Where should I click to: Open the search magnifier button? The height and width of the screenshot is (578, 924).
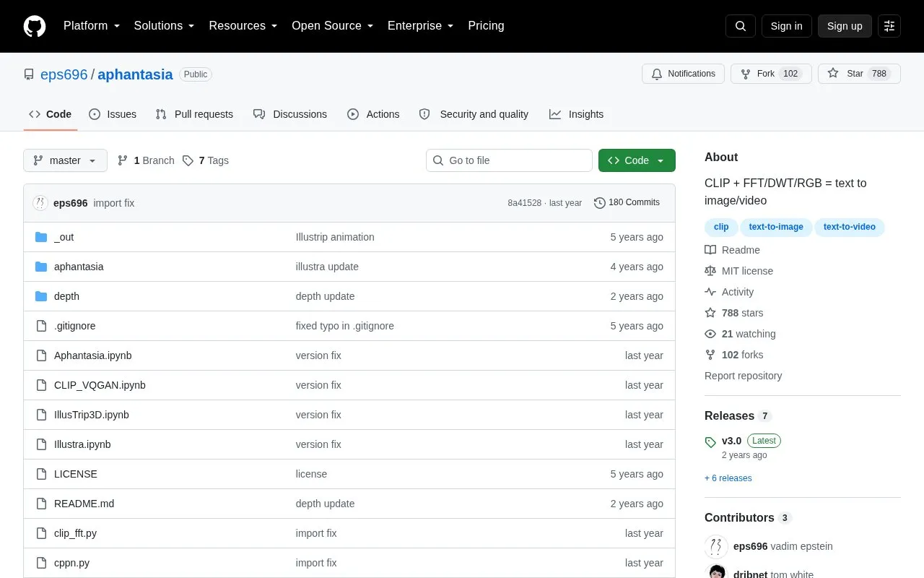[741, 26]
